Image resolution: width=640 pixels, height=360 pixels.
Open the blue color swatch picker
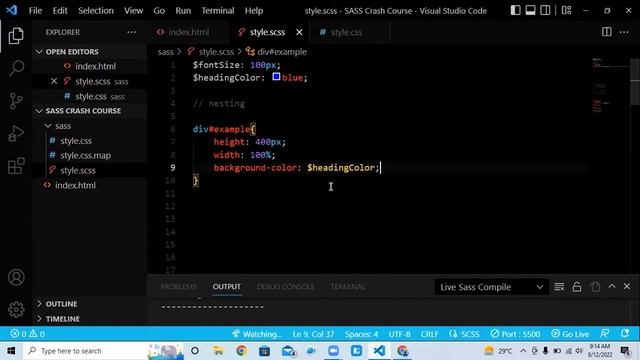point(276,76)
